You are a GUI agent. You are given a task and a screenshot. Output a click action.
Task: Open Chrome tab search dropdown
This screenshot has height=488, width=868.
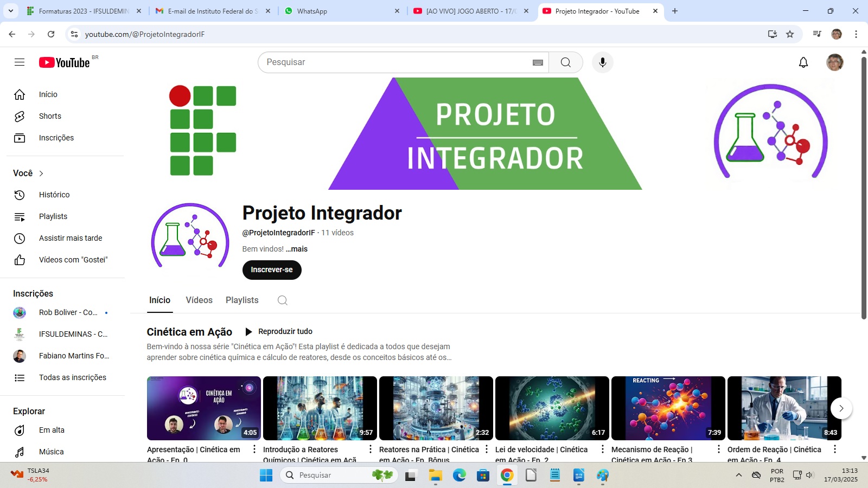point(11,11)
